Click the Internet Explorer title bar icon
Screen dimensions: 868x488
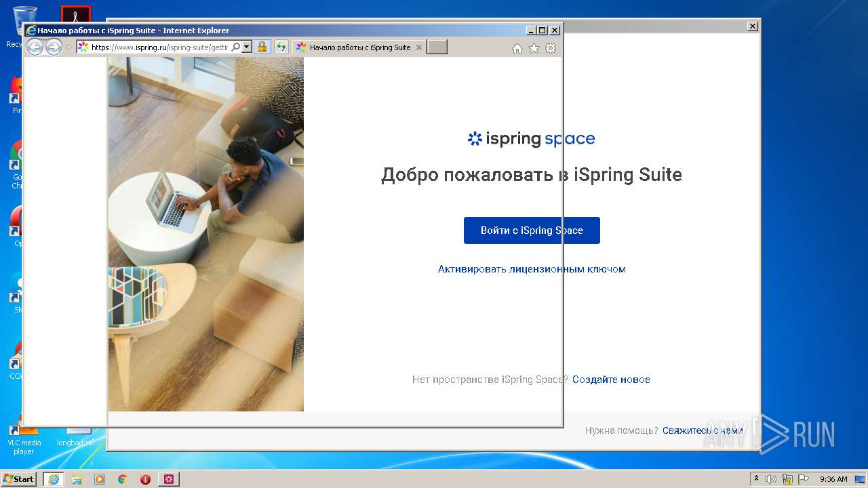point(31,30)
